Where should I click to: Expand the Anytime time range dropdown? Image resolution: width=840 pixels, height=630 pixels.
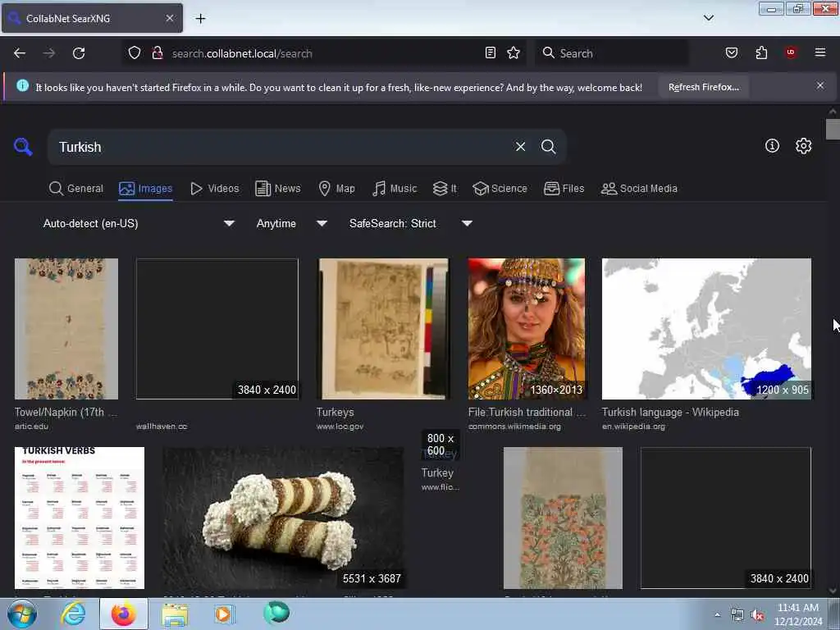tap(292, 223)
